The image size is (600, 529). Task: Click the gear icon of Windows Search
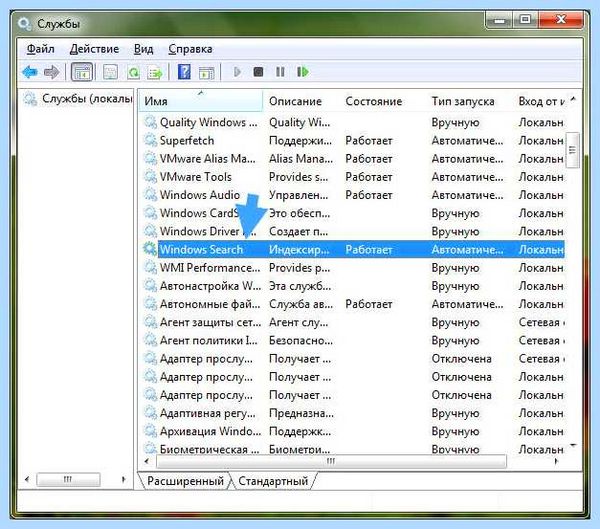tap(150, 249)
